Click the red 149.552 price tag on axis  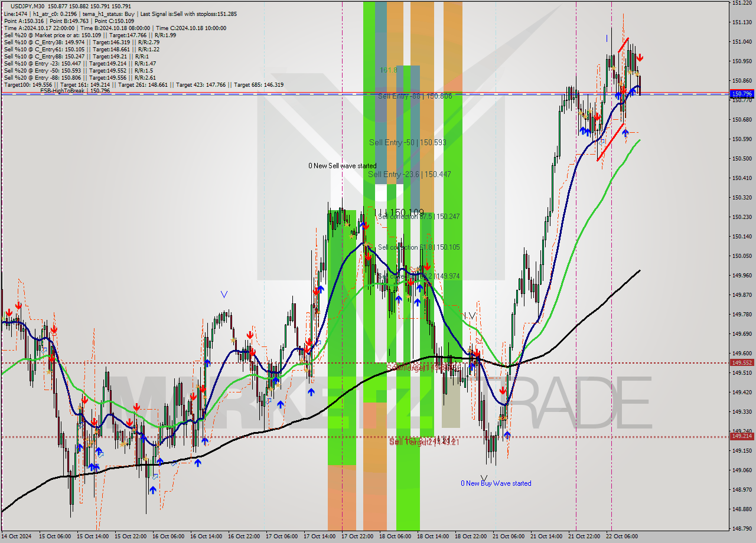tap(742, 362)
